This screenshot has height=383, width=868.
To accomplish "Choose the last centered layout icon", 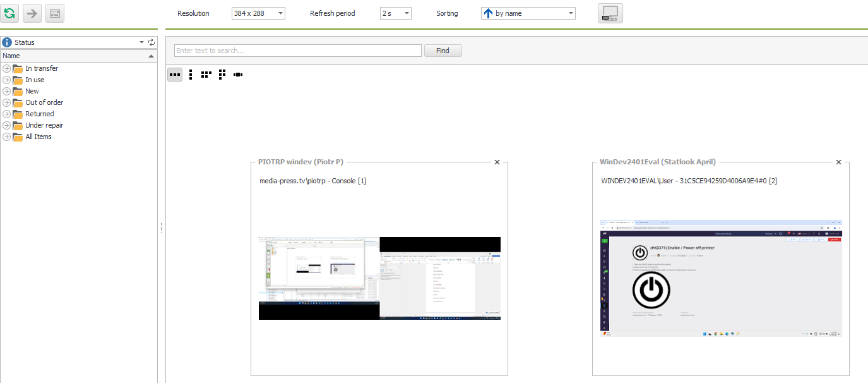I will 238,75.
